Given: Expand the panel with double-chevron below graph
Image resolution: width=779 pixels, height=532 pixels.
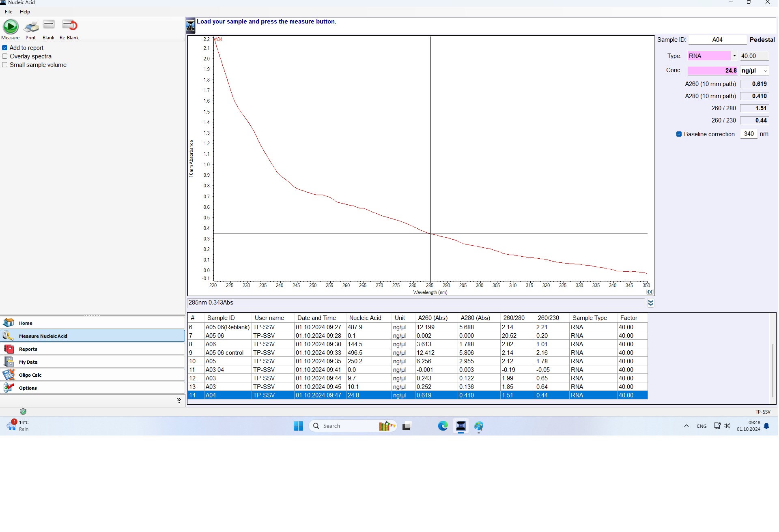Looking at the screenshot, I should point(651,303).
